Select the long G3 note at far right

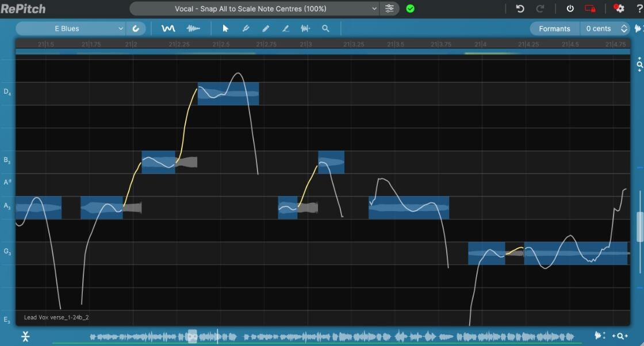pos(576,253)
